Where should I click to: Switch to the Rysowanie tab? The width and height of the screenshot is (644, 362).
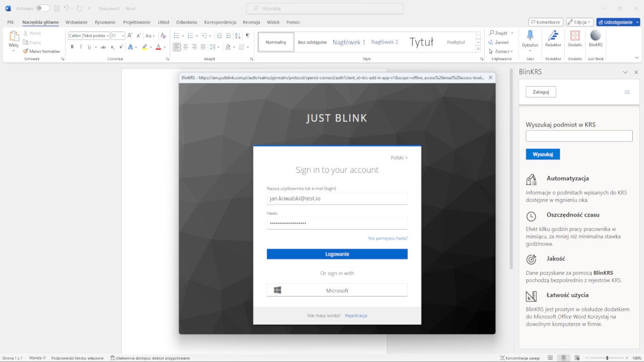point(105,22)
